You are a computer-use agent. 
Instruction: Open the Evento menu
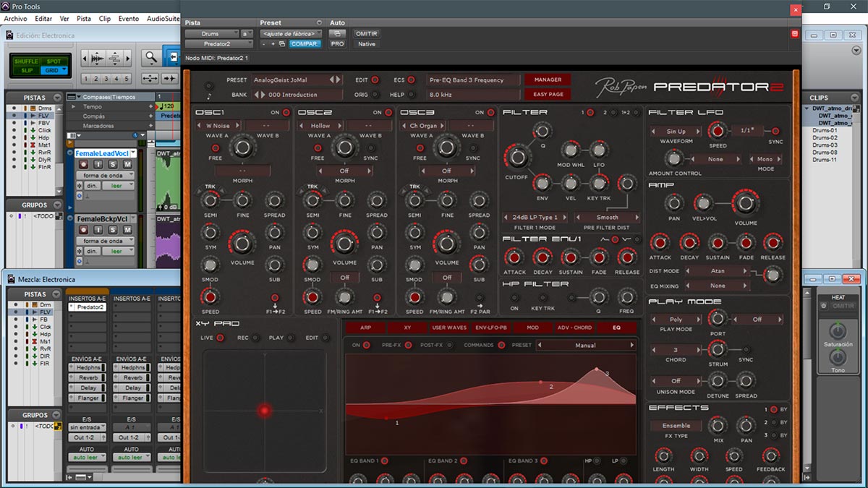click(x=129, y=18)
